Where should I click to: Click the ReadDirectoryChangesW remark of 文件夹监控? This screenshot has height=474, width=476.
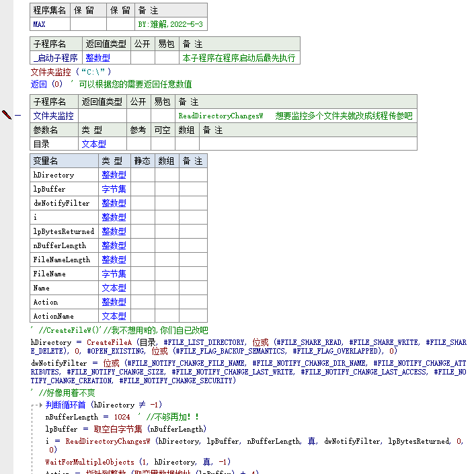click(x=221, y=116)
